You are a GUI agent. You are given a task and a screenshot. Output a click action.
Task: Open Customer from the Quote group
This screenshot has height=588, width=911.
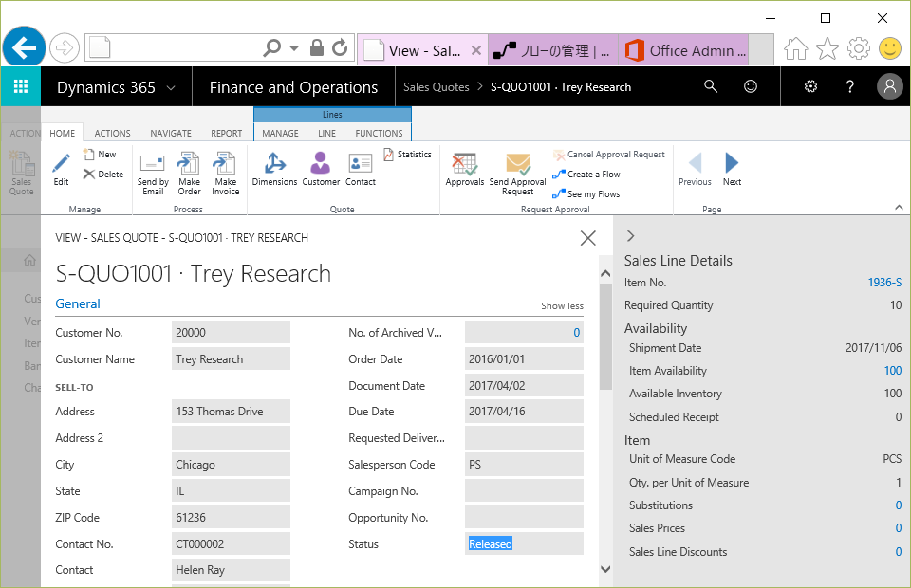point(321,170)
